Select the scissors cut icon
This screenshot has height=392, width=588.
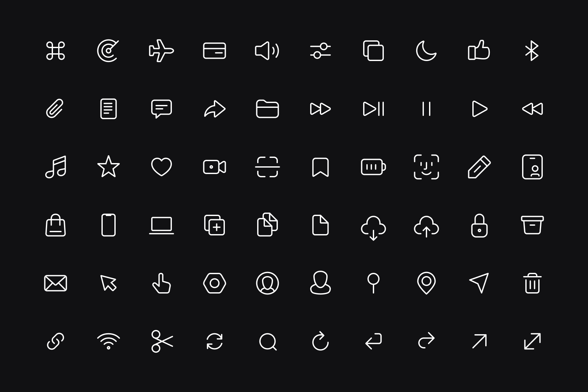tap(162, 341)
